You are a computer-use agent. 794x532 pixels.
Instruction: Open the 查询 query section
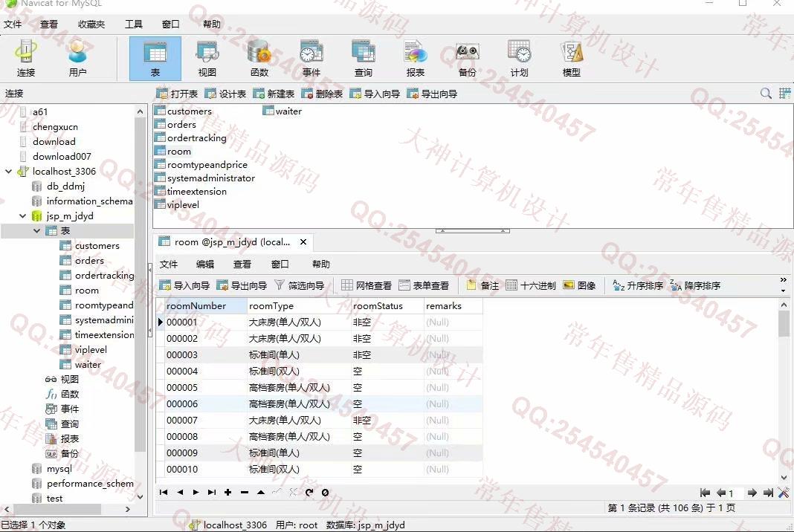pyautogui.click(x=363, y=58)
